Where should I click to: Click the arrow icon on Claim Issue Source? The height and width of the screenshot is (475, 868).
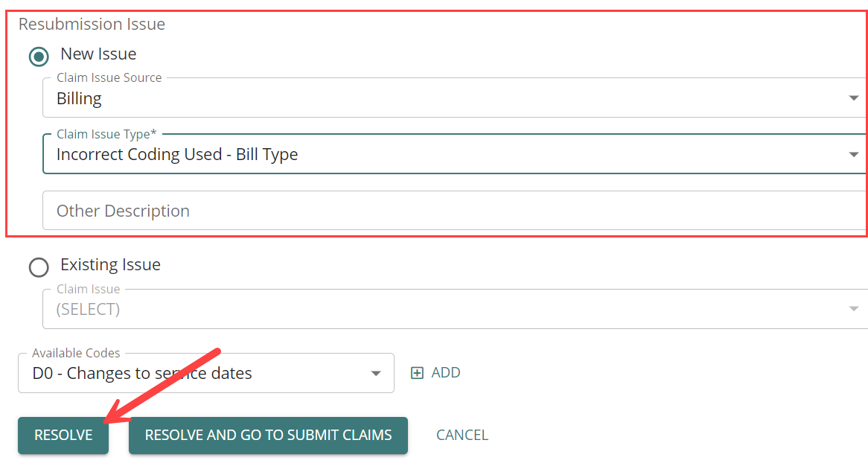pos(854,98)
